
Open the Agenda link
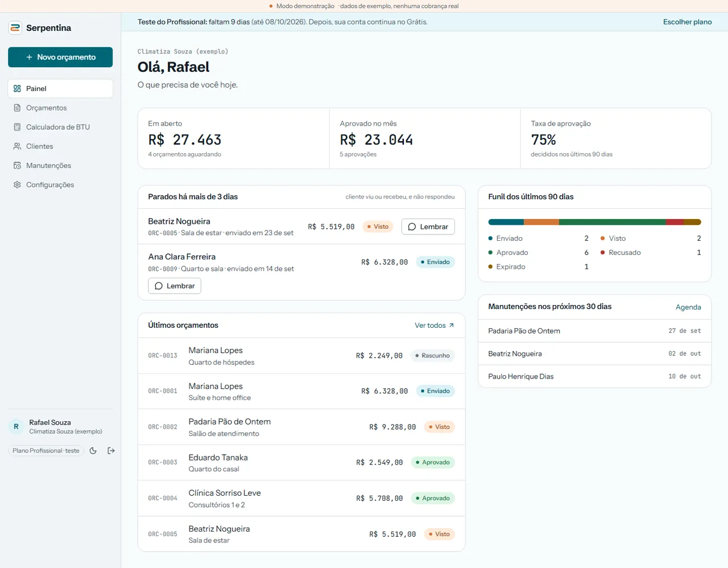point(688,307)
